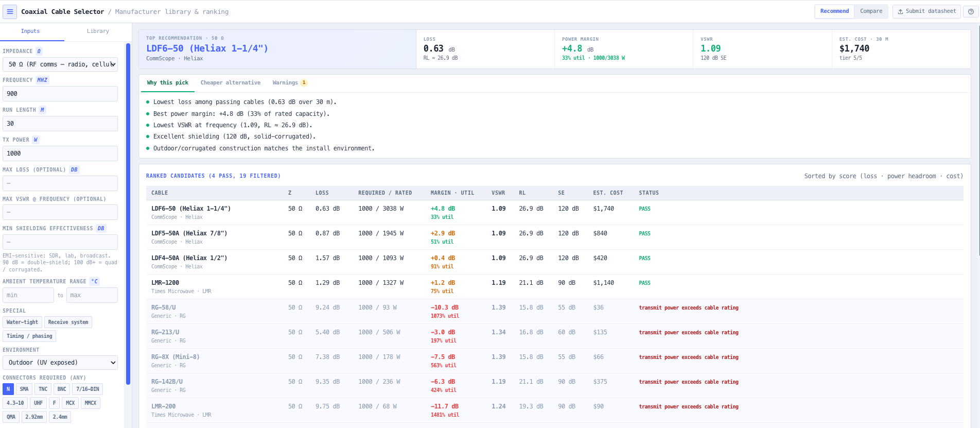Open the hamburger menu beside Coaxial Cable Selector
Viewport: 980px width, 428px height.
pos(10,12)
